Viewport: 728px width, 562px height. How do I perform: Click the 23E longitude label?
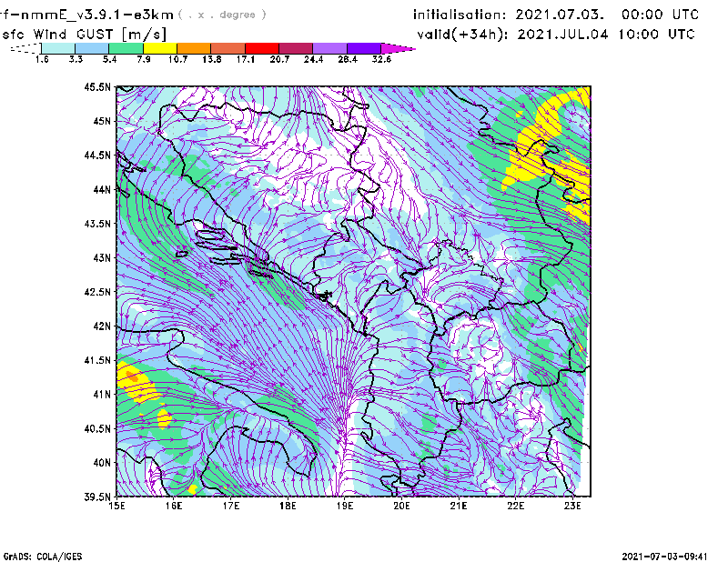coord(572,506)
